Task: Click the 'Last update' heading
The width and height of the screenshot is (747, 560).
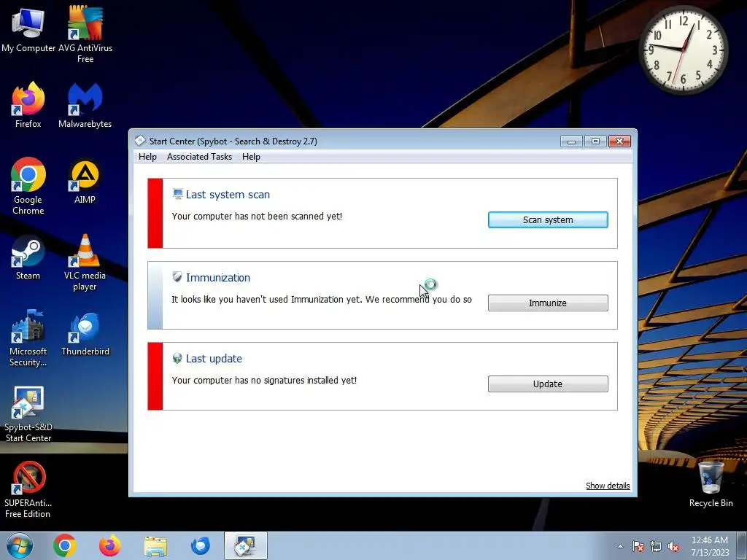Action: [x=214, y=359]
